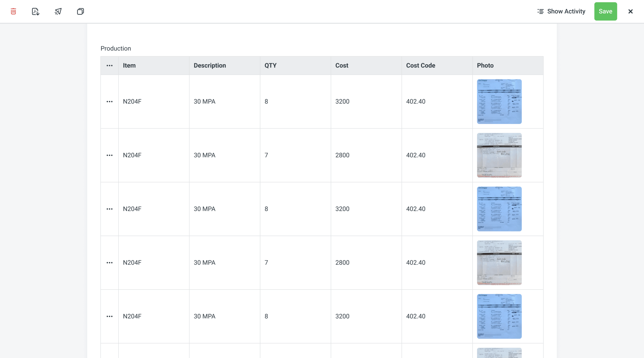Open table options menu in header row
The height and width of the screenshot is (358, 644).
[x=109, y=65]
